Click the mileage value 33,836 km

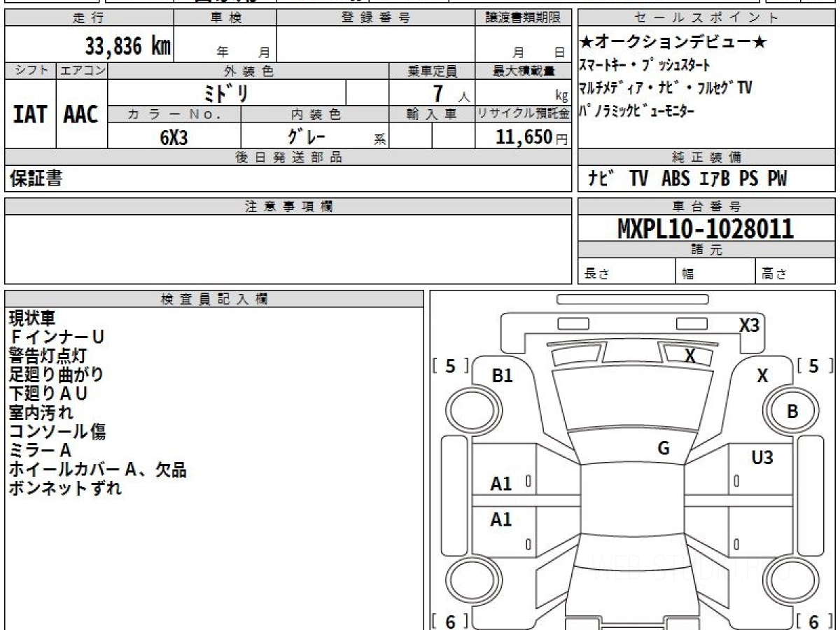click(x=128, y=46)
